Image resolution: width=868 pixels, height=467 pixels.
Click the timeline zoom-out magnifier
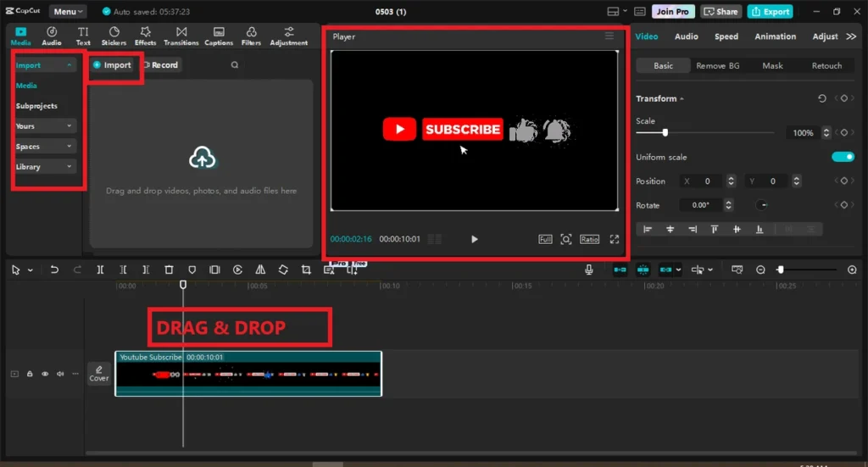coord(760,270)
